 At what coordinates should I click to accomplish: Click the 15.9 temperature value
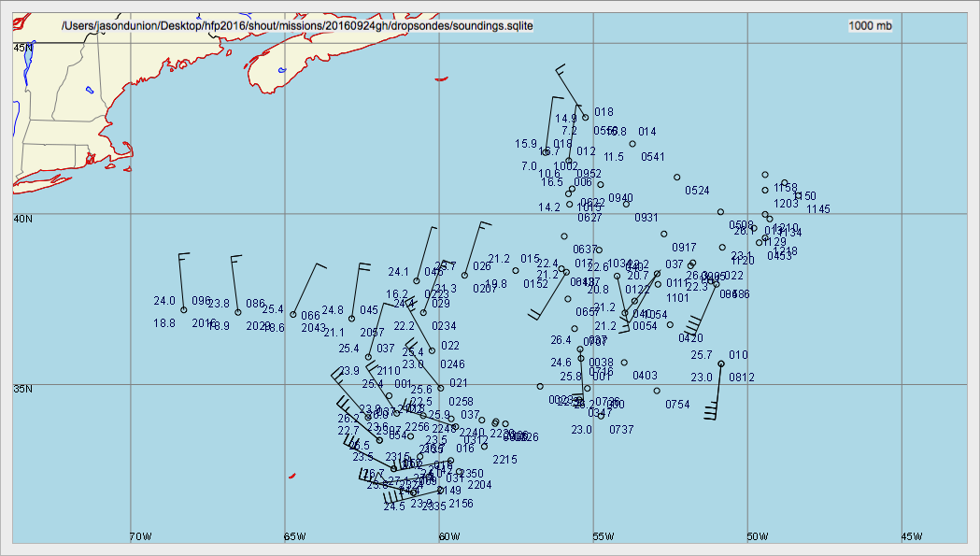[526, 144]
